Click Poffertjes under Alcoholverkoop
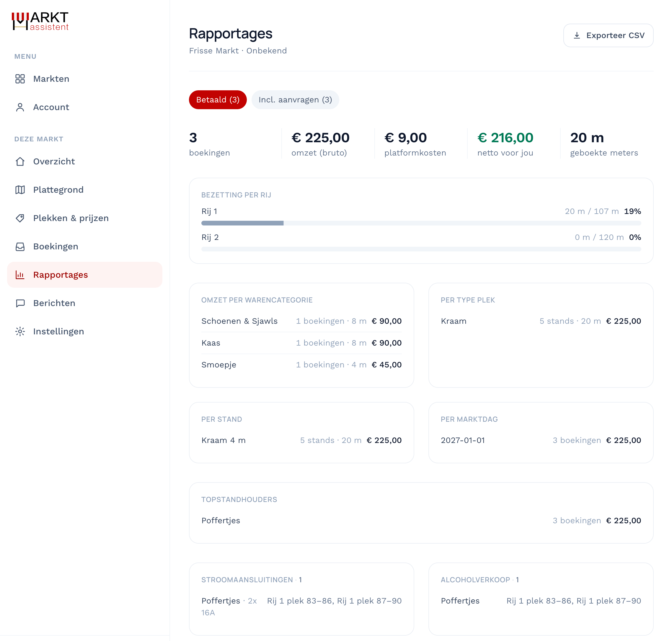Image resolution: width=672 pixels, height=641 pixels. [x=460, y=601]
